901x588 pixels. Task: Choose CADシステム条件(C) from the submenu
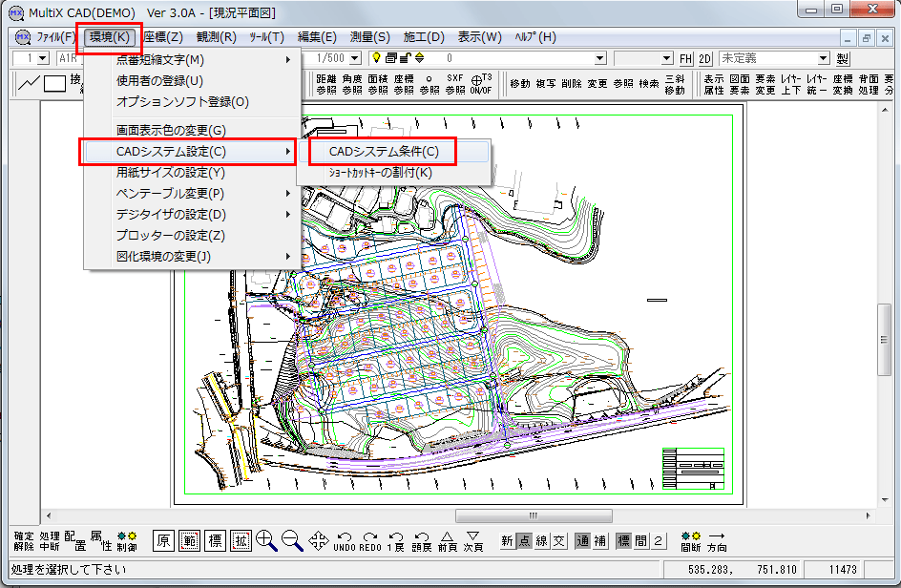click(384, 152)
